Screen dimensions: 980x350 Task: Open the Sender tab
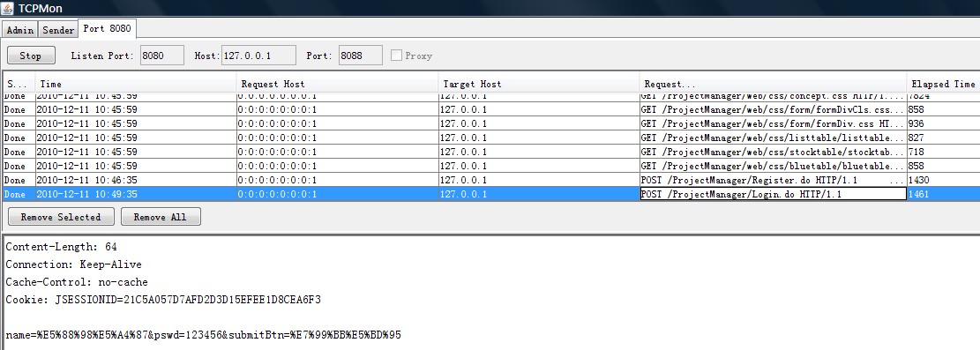pyautogui.click(x=58, y=29)
